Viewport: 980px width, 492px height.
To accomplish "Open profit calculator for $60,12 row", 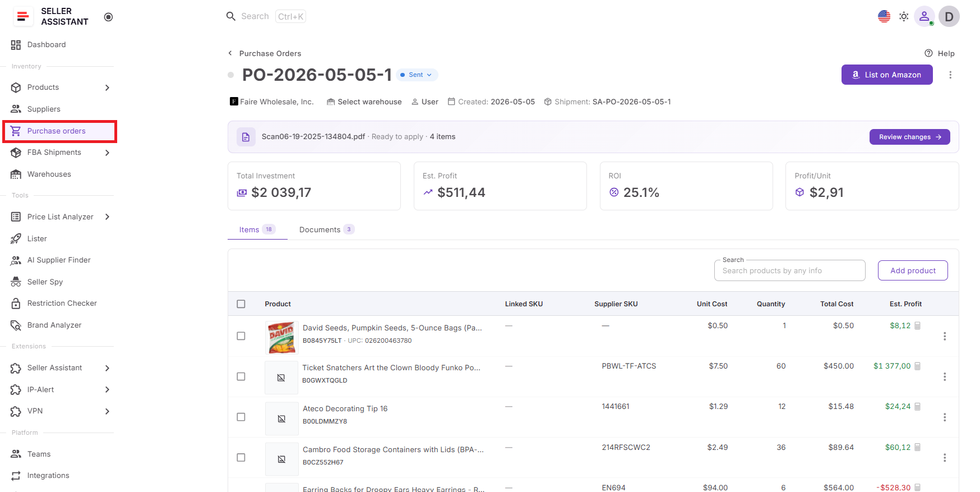I will coord(918,447).
